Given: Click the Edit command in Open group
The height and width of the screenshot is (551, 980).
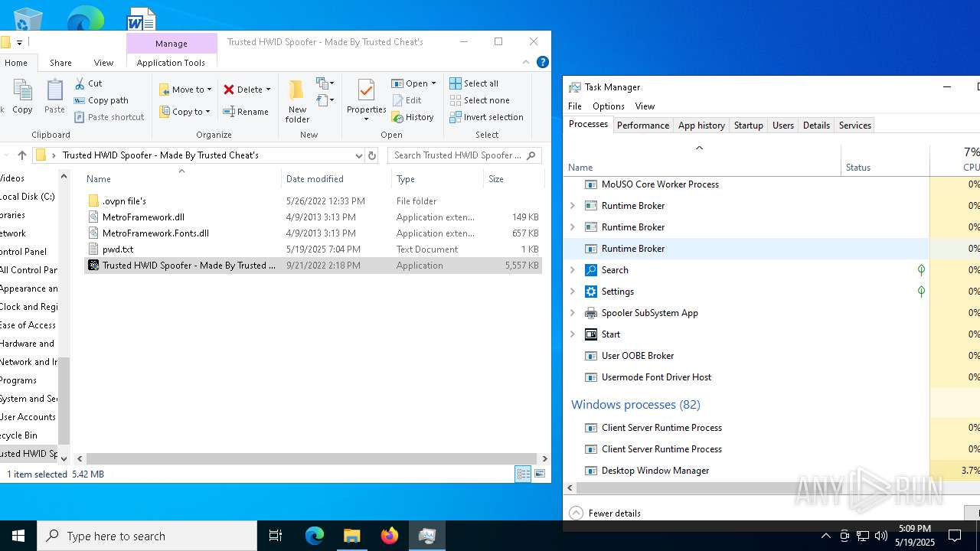Looking at the screenshot, I should tap(407, 100).
